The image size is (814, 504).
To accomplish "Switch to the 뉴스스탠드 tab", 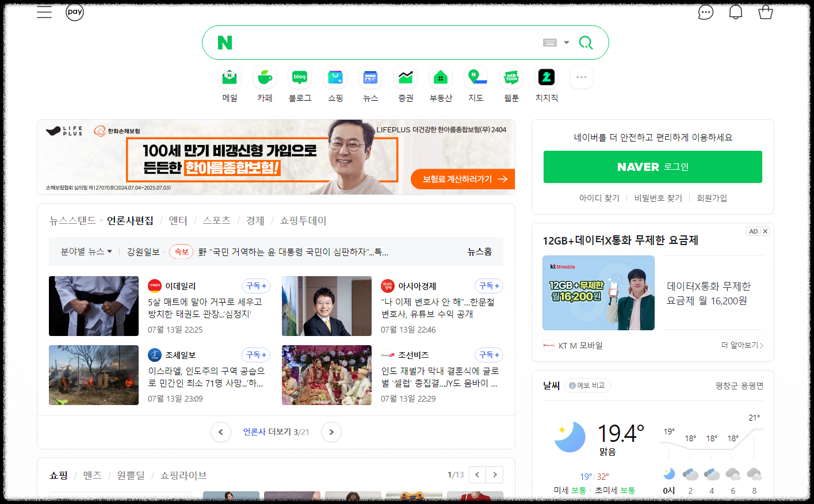I will click(x=72, y=220).
